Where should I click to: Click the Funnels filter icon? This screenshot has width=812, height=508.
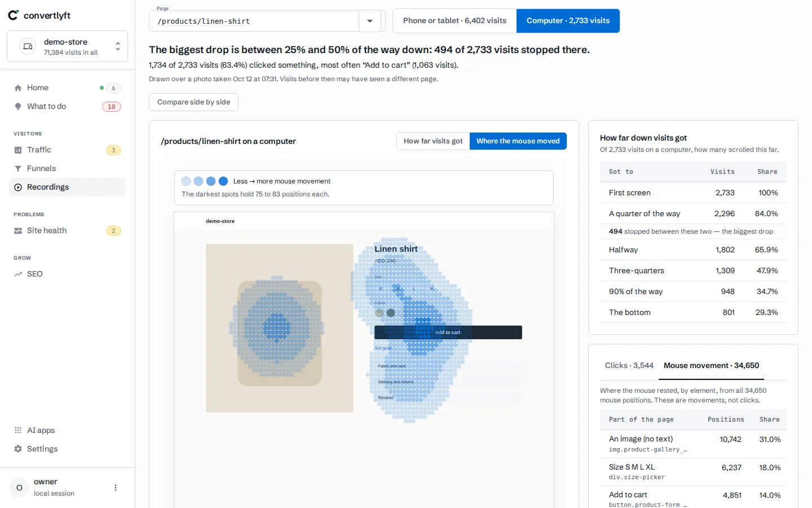click(18, 169)
